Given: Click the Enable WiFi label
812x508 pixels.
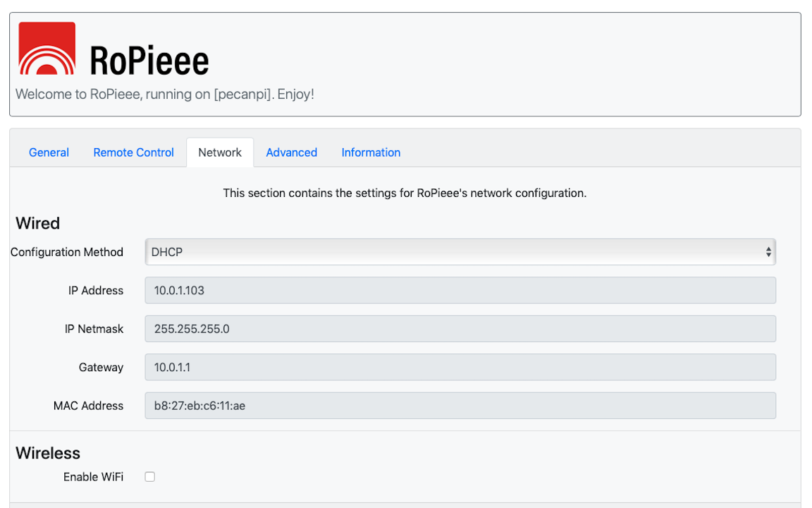Looking at the screenshot, I should [x=93, y=477].
